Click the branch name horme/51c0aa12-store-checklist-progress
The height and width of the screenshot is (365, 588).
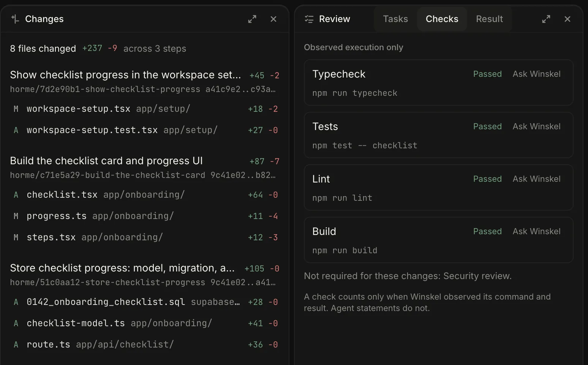coord(107,282)
